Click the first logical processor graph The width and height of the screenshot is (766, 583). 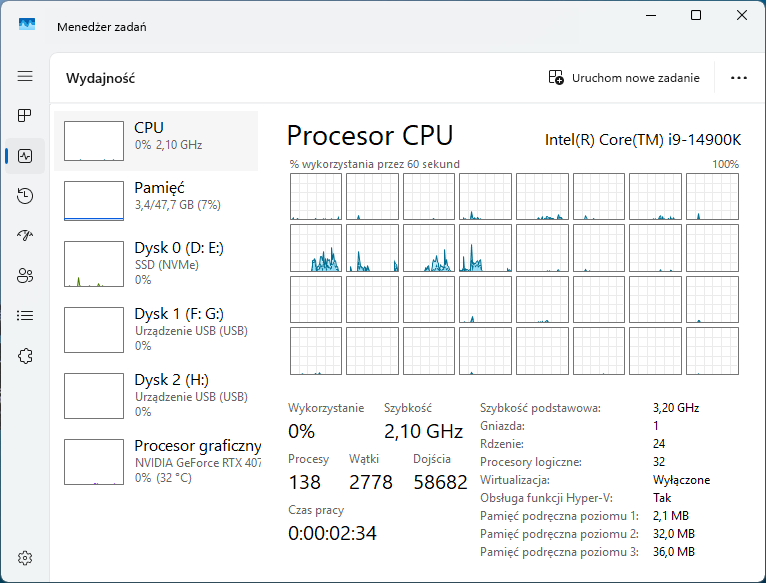tap(314, 196)
